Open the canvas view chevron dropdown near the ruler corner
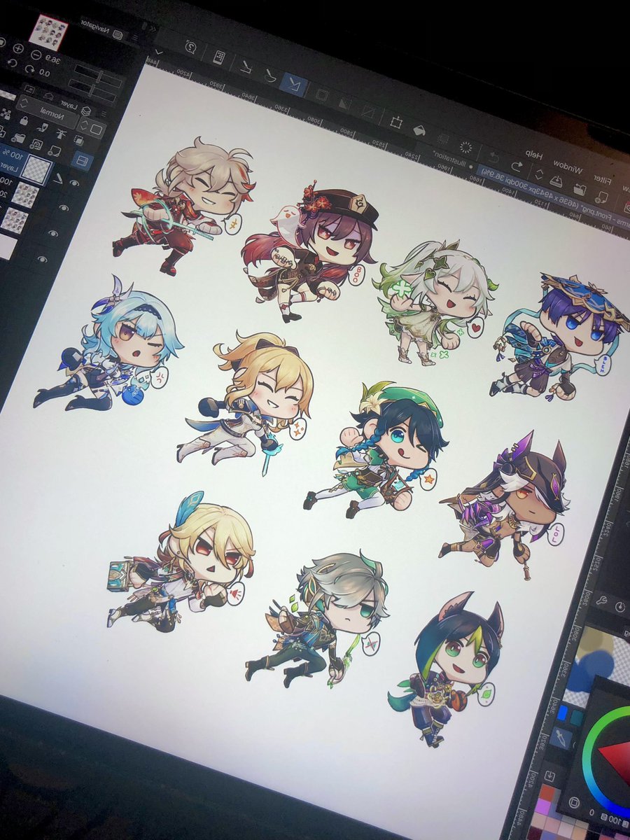Image resolution: width=630 pixels, height=840 pixels. (159, 52)
